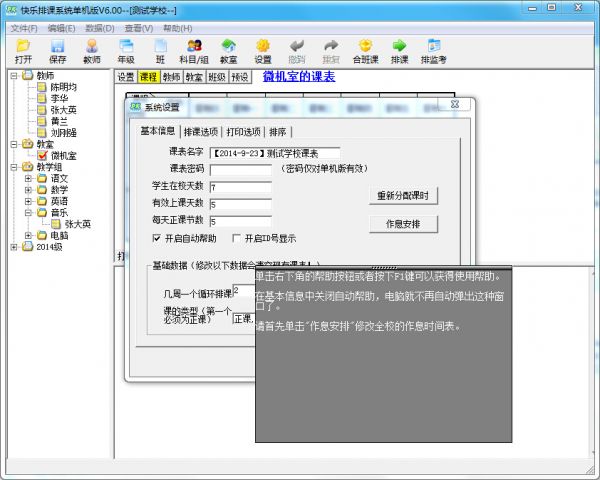This screenshot has width=600, height=480.
Task: Click the 合班课 toolbar icon
Action: tap(366, 50)
